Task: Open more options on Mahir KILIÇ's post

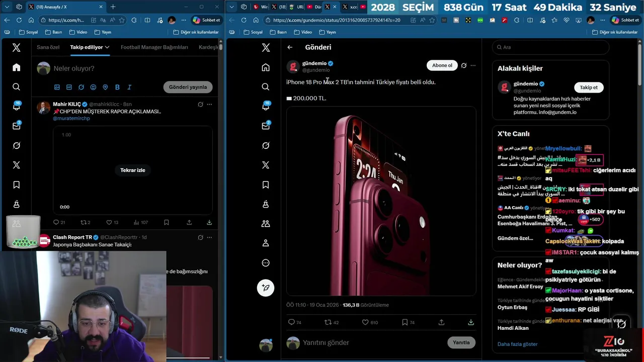Action: [x=209, y=104]
